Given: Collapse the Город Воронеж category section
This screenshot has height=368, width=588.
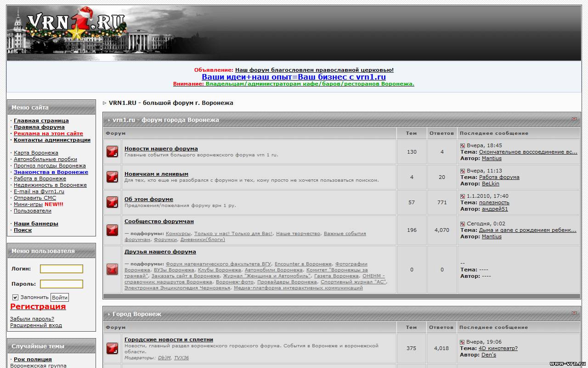Looking at the screenshot, I should pyautogui.click(x=574, y=313).
